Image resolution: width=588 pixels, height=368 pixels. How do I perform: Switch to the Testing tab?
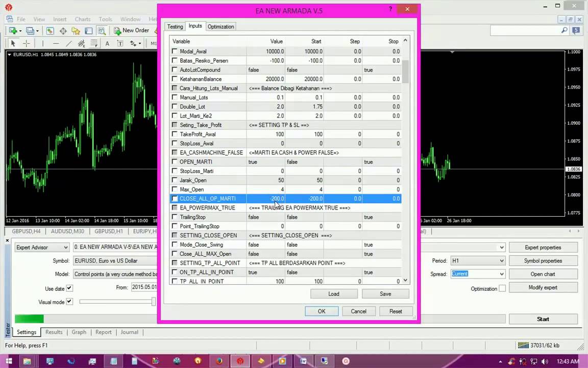tap(175, 27)
